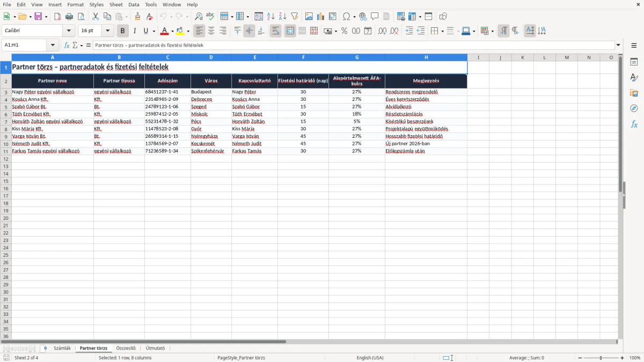Open the font color dropdown arrow
This screenshot has width=644, height=362.
(172, 31)
